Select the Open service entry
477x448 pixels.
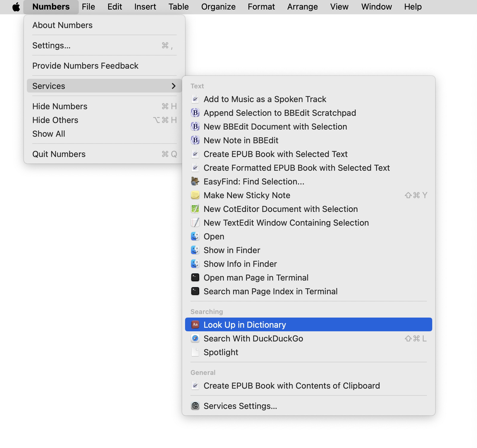click(x=309, y=236)
